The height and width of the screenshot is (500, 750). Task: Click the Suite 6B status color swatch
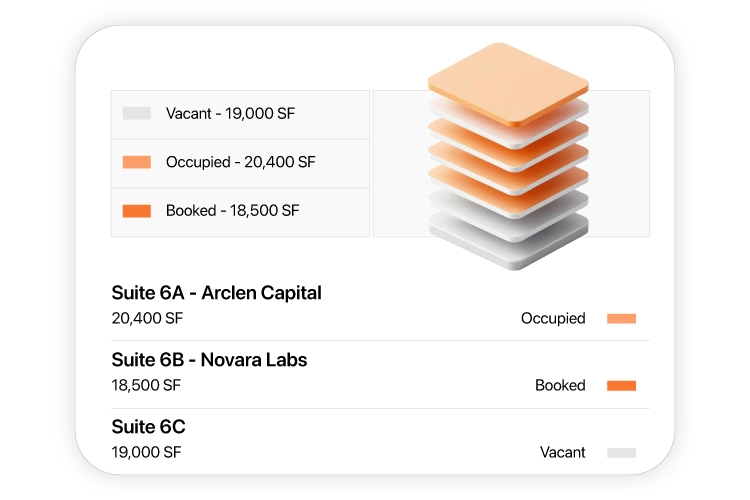coord(621,385)
